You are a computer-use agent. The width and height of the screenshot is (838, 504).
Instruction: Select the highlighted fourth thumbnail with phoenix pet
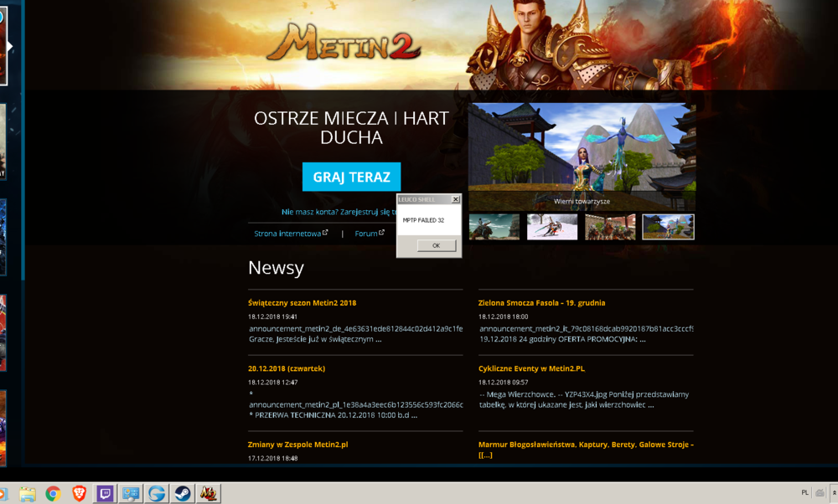tap(668, 227)
